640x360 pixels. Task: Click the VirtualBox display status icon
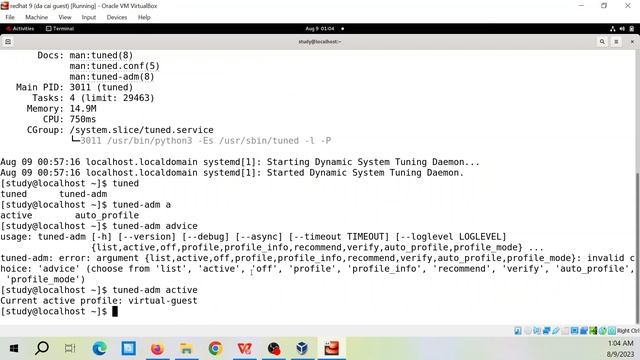[x=574, y=331]
